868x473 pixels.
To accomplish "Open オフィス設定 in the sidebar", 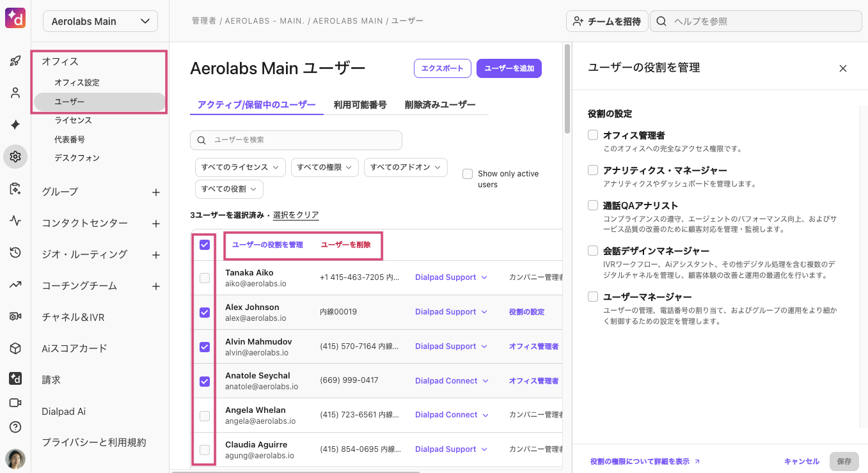I will tap(77, 83).
